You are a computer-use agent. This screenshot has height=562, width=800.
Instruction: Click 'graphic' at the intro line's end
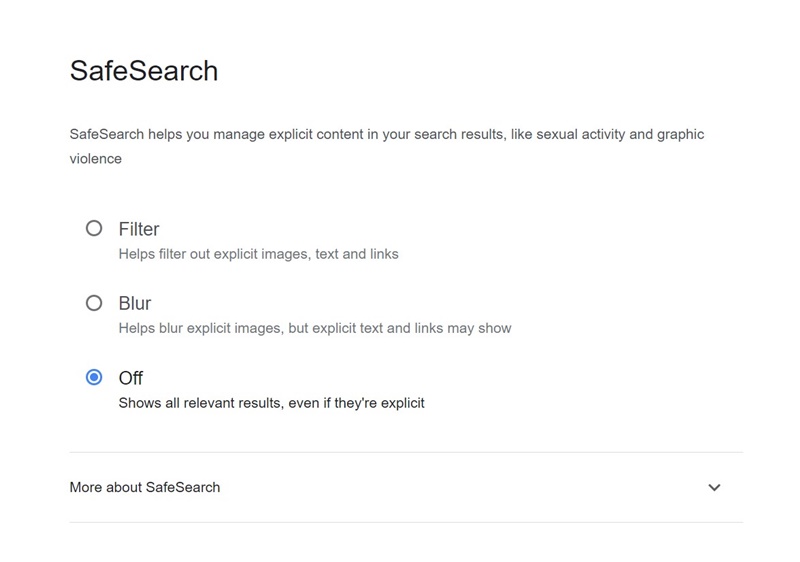tap(680, 135)
